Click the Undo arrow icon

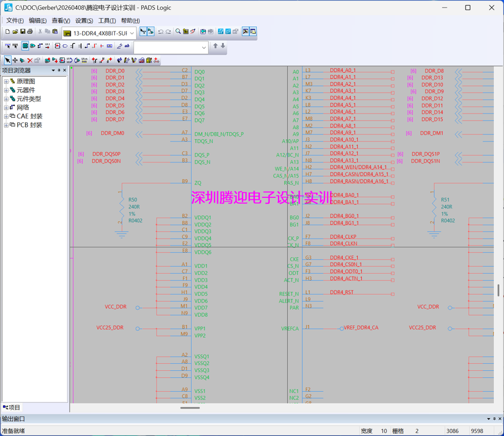[x=160, y=31]
